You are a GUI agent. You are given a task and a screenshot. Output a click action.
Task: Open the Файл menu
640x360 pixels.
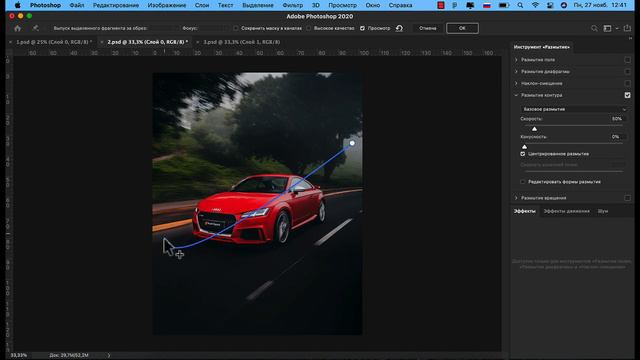(77, 5)
